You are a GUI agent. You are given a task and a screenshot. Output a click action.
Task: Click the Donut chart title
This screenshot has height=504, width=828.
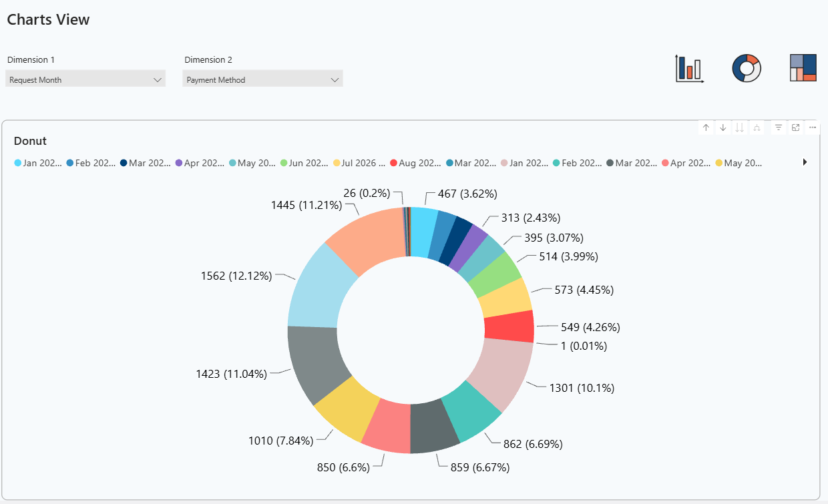click(30, 141)
